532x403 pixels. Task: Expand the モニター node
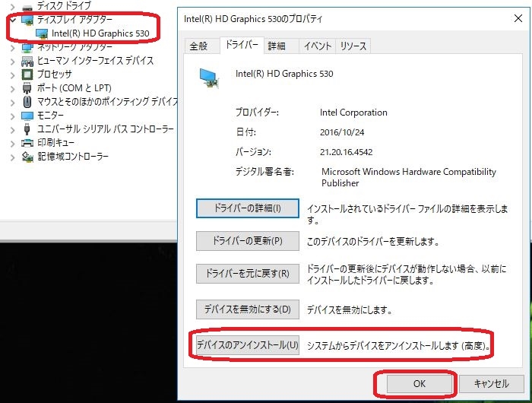coord(13,116)
